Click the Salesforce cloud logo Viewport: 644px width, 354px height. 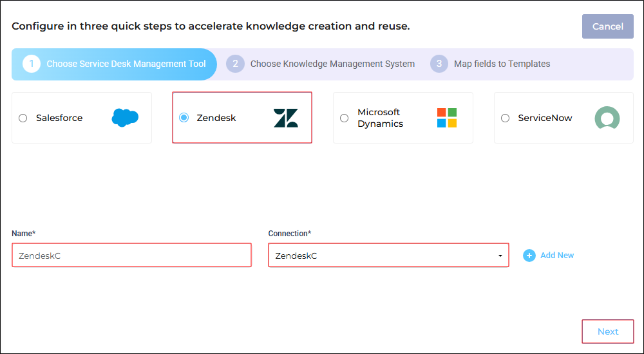click(x=125, y=118)
